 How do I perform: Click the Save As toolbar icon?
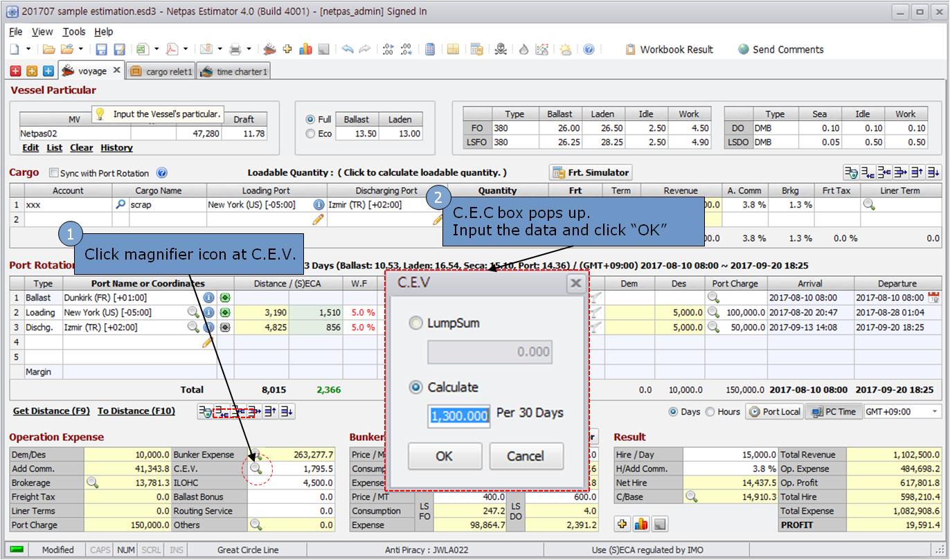119,49
